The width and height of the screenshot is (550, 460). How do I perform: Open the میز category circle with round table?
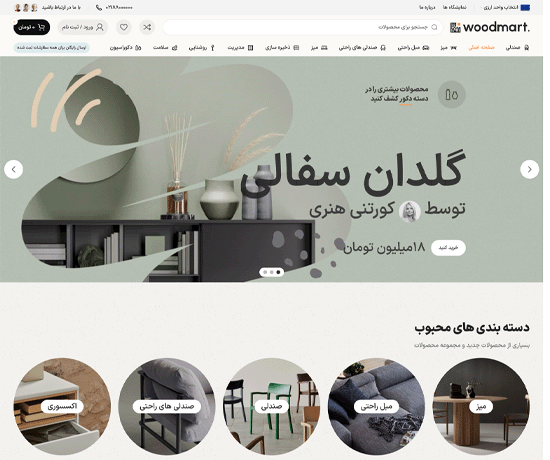[481, 406]
